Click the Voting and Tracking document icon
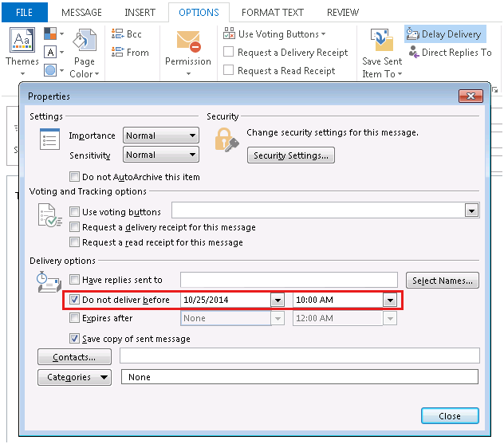This screenshot has height=444, width=504. [49, 215]
